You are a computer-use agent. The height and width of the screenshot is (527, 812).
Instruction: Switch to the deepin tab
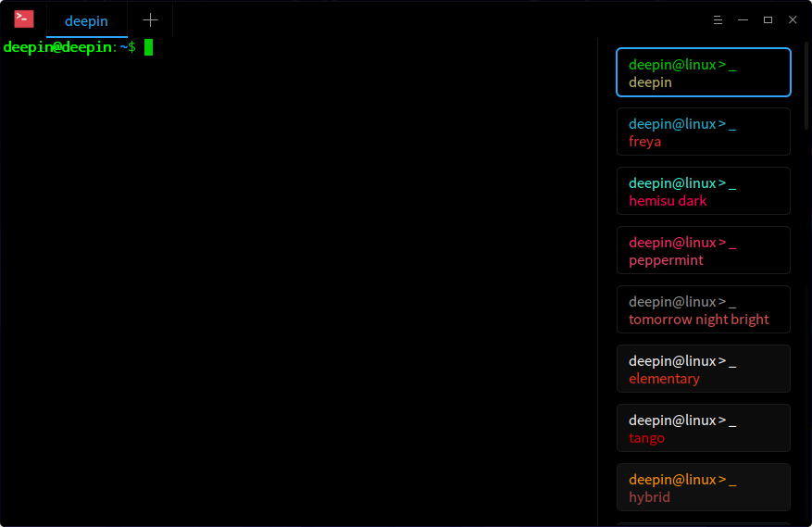pos(86,20)
